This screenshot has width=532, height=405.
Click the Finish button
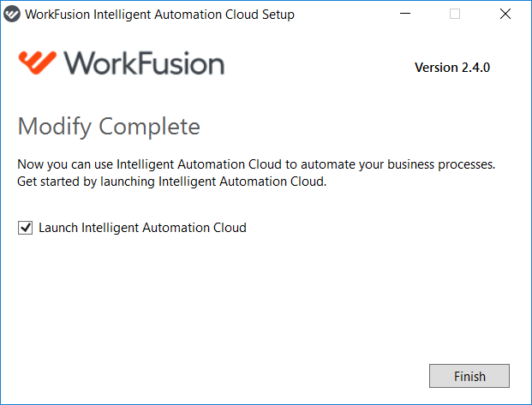tap(469, 376)
